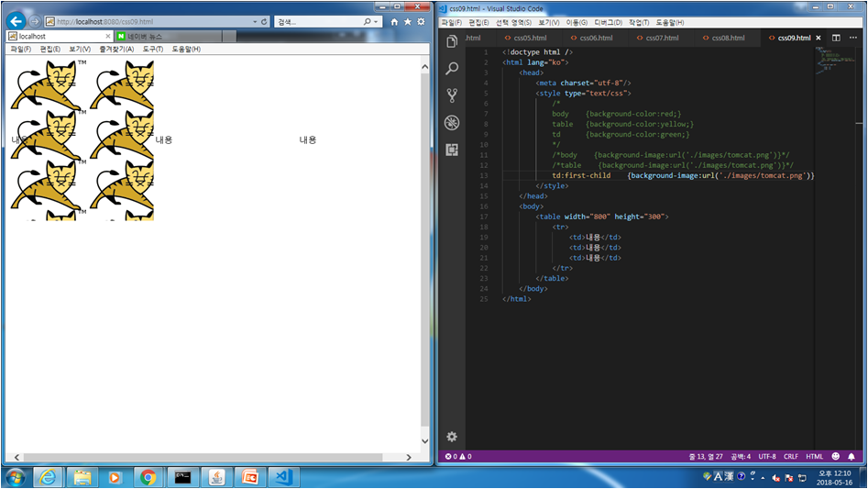Open Source Control view in VS Code
The height and width of the screenshot is (489, 868).
tap(452, 95)
